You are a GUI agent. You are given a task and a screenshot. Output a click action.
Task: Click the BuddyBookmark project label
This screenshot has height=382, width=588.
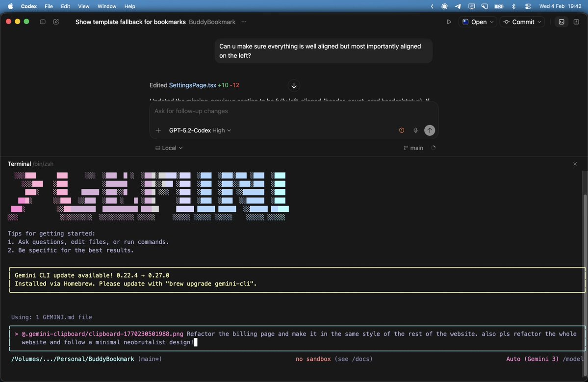pyautogui.click(x=212, y=22)
